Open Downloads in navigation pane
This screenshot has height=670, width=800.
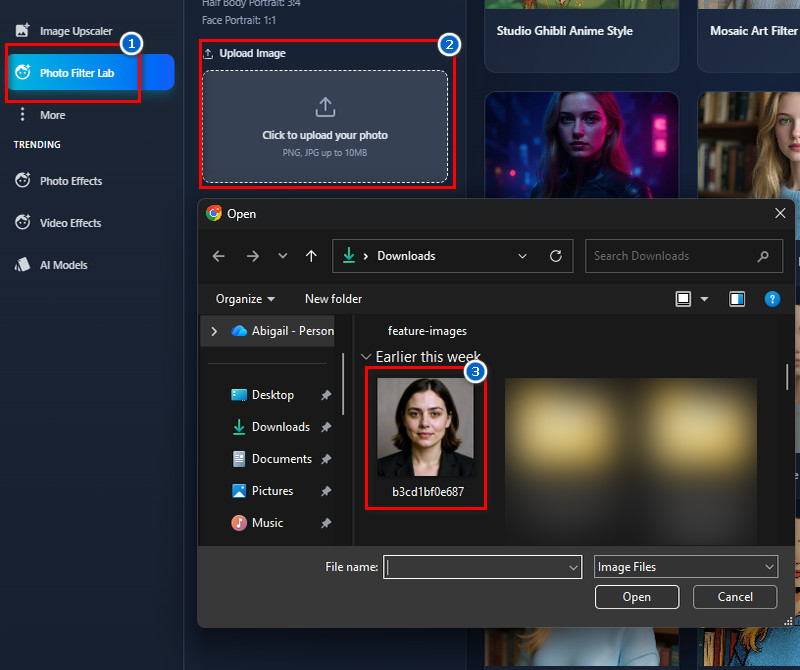270,427
